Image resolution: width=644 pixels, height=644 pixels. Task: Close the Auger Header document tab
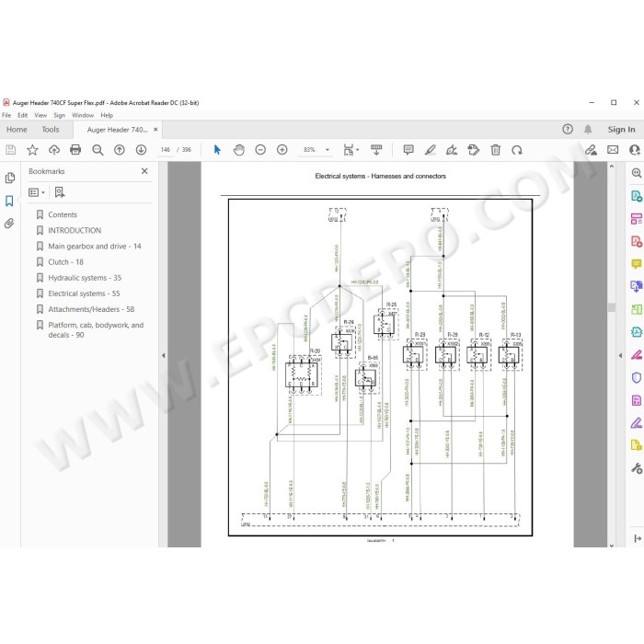tap(155, 130)
